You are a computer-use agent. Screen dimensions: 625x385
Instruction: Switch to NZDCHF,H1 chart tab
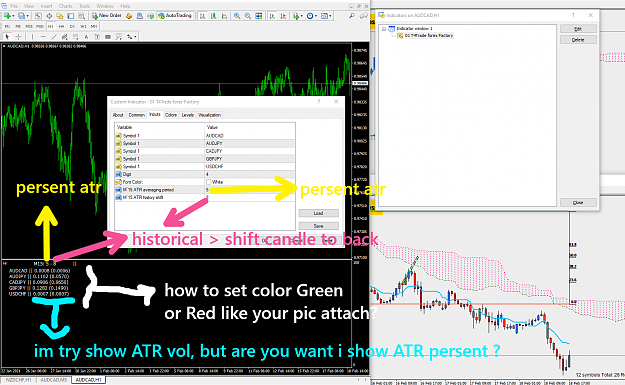pyautogui.click(x=18, y=380)
